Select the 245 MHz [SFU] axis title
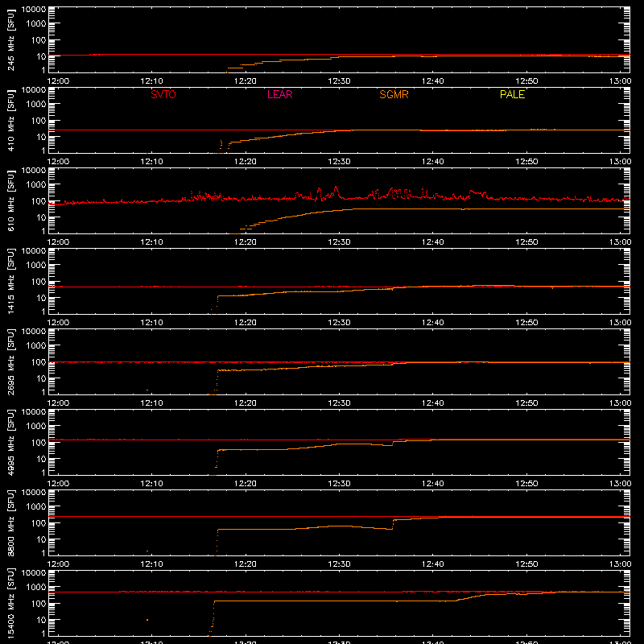The width and height of the screenshot is (644, 644). pos(11,40)
